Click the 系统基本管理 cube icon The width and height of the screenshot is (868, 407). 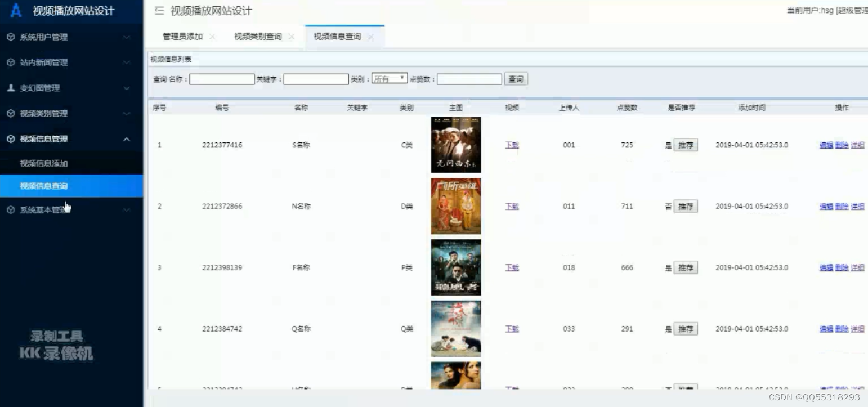[x=11, y=210]
